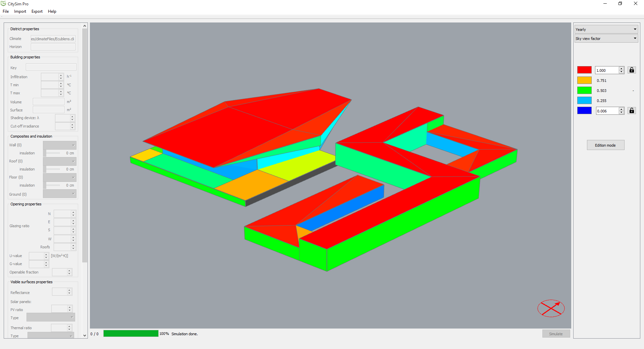This screenshot has height=349, width=644.
Task: Click the lock icon beside minimum value 0.006
Action: [x=632, y=111]
